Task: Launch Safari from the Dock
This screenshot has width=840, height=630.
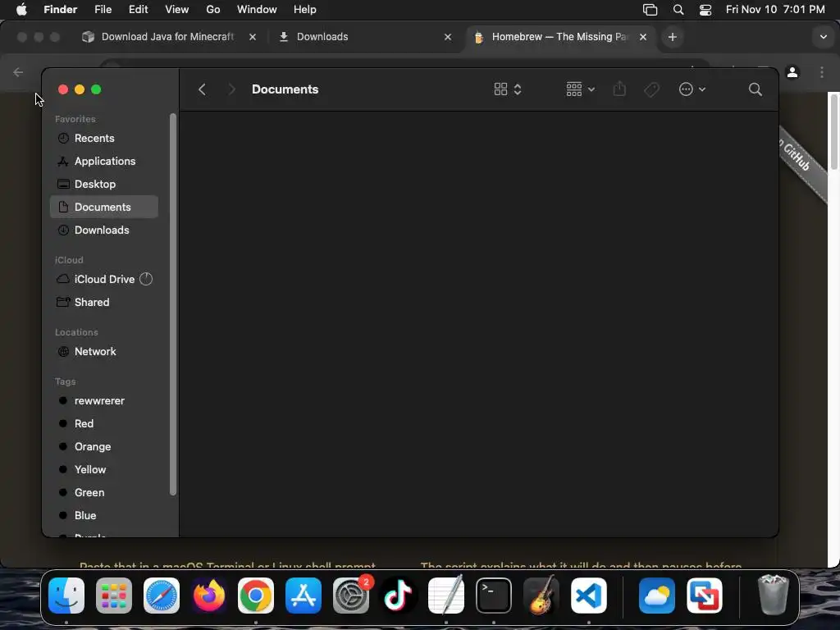Action: [x=162, y=596]
